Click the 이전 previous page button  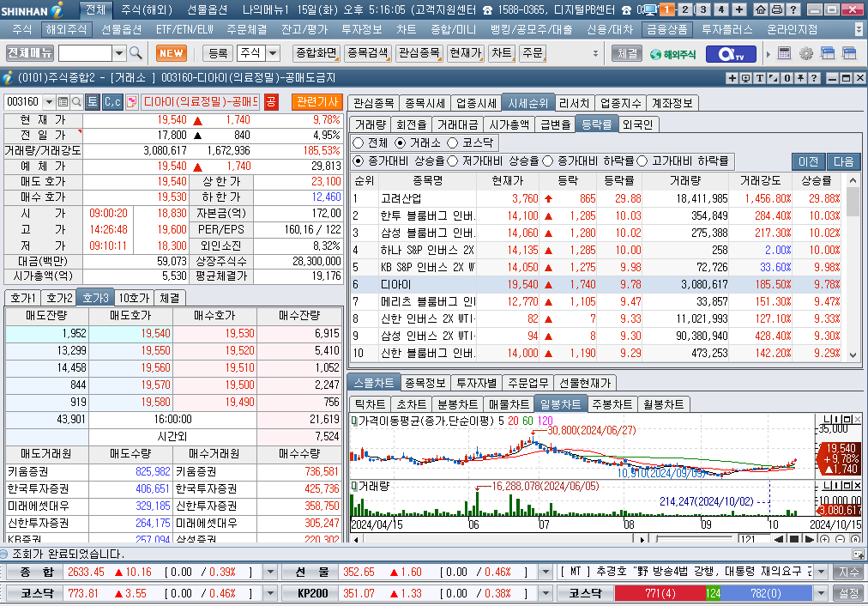pos(808,161)
